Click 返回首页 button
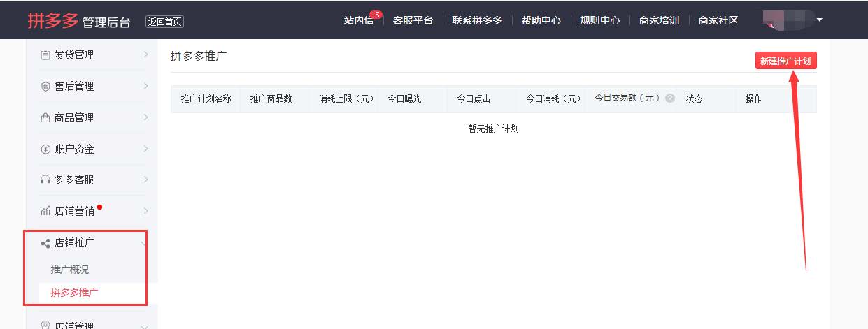868x329 pixels. tap(164, 22)
